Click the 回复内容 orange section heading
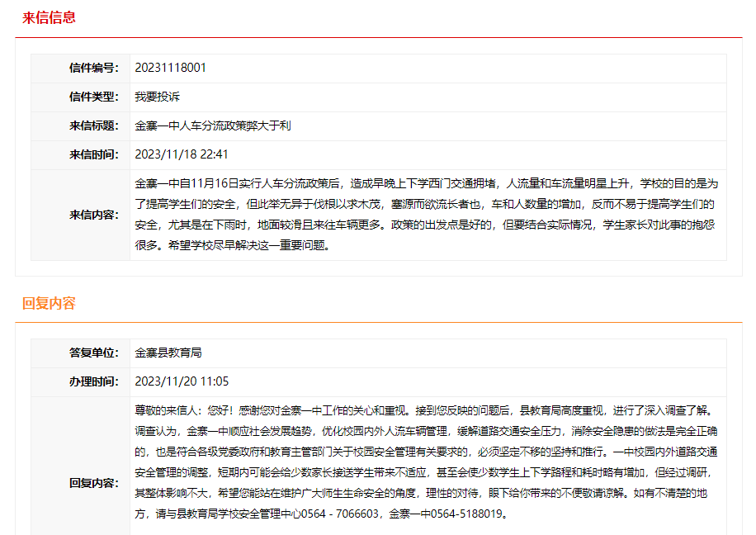The height and width of the screenshot is (535, 756). (49, 304)
